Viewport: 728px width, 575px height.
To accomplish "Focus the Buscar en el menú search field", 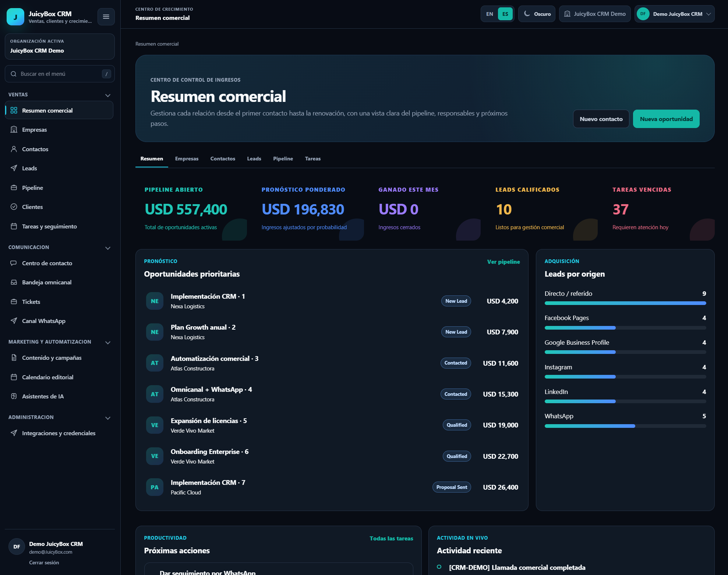I will [60, 74].
